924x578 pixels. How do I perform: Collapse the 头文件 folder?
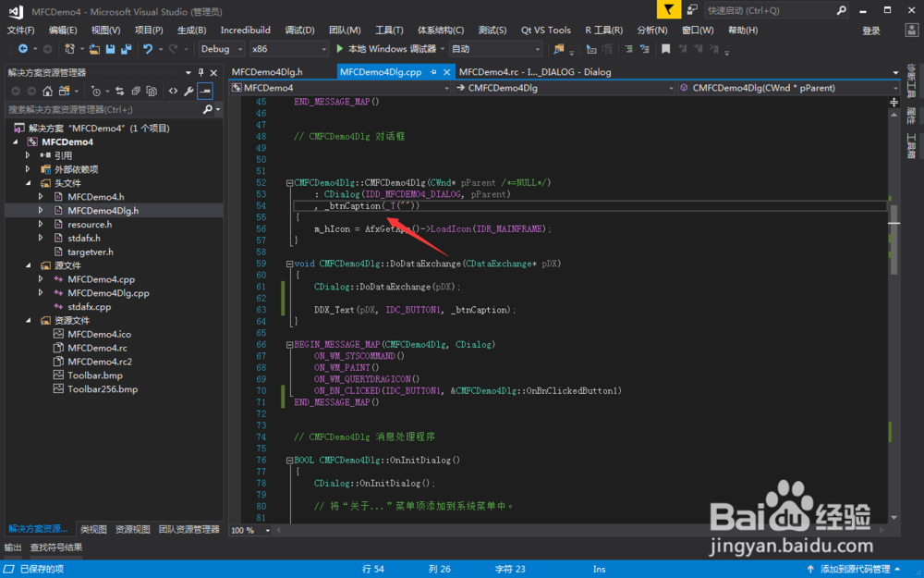[29, 183]
